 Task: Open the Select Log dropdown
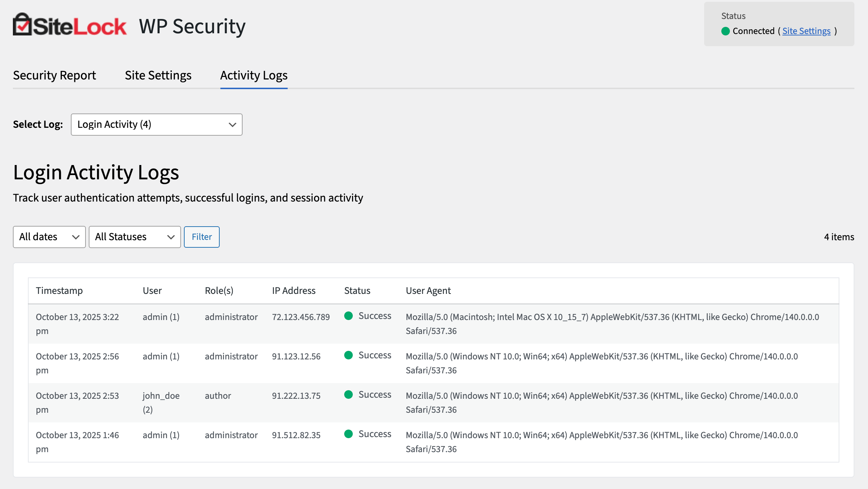tap(156, 124)
